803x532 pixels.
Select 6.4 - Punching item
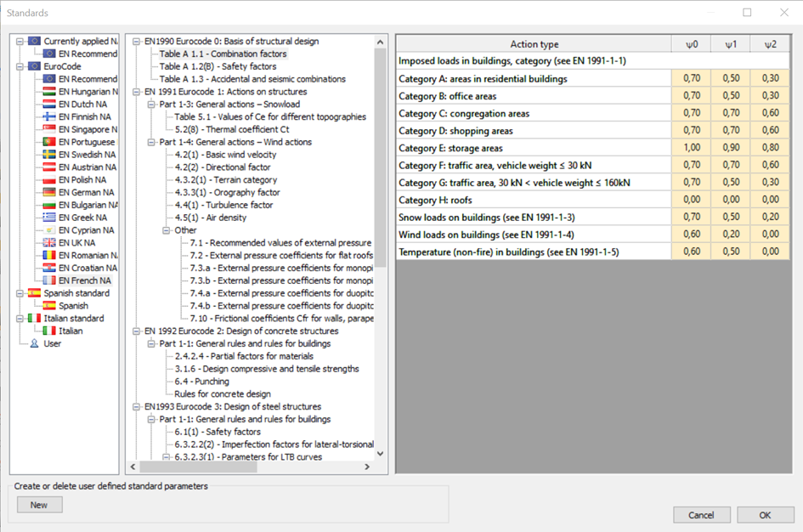[x=201, y=382]
